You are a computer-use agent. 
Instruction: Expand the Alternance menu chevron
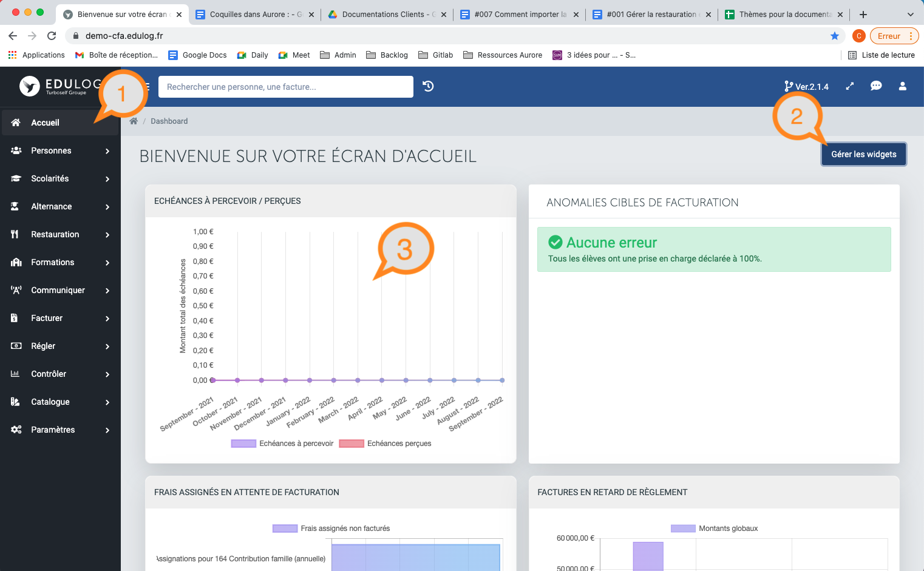[x=107, y=207]
